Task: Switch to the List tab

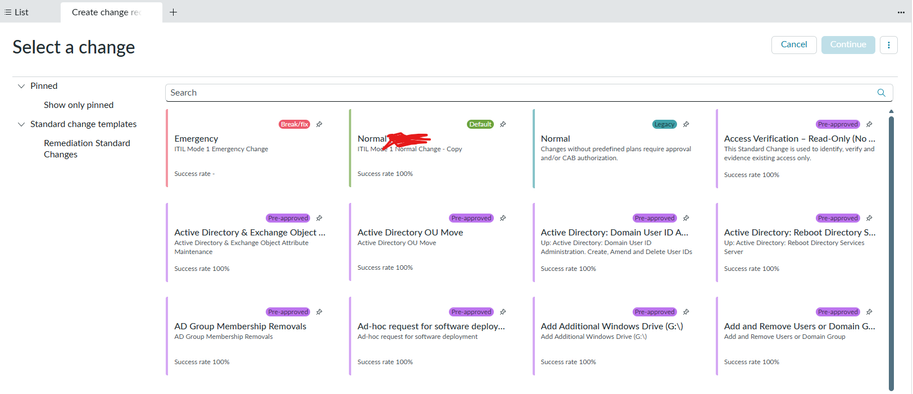Action: point(16,12)
